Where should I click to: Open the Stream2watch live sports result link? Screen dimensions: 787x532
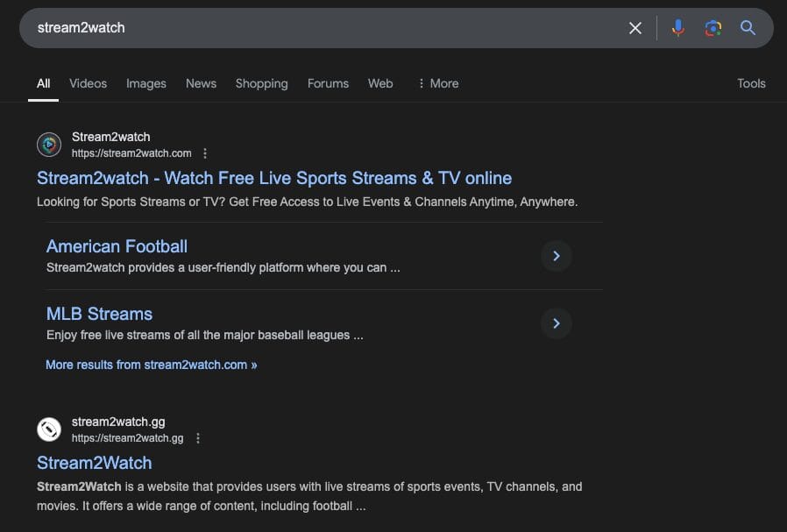(x=273, y=178)
